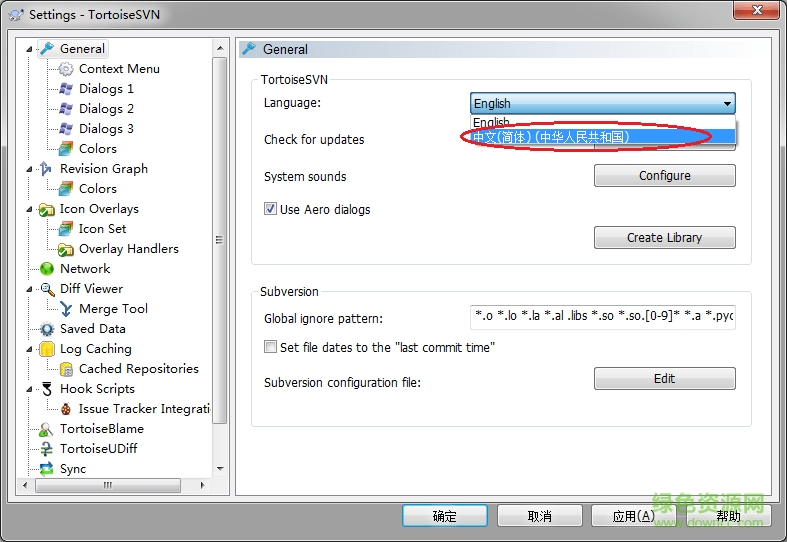Click the Dialogs 3 window icon
787x542 pixels.
pyautogui.click(x=66, y=129)
